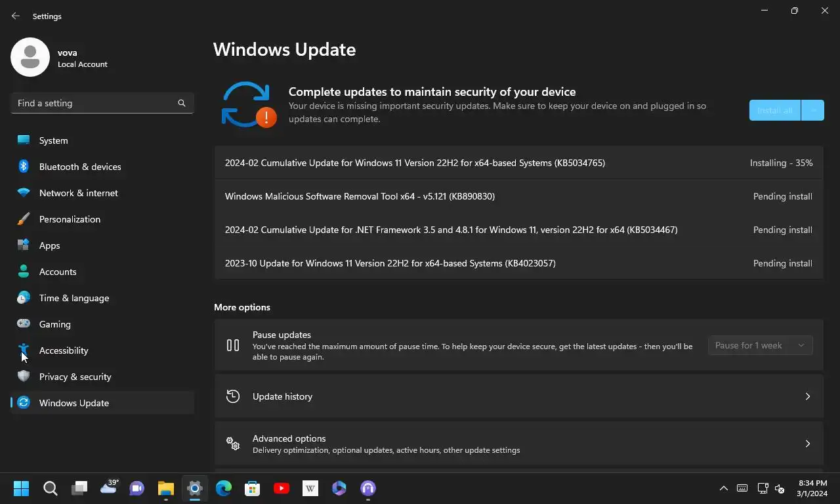Image resolution: width=840 pixels, height=504 pixels.
Task: Click the KB4023057 update row
Action: click(518, 263)
